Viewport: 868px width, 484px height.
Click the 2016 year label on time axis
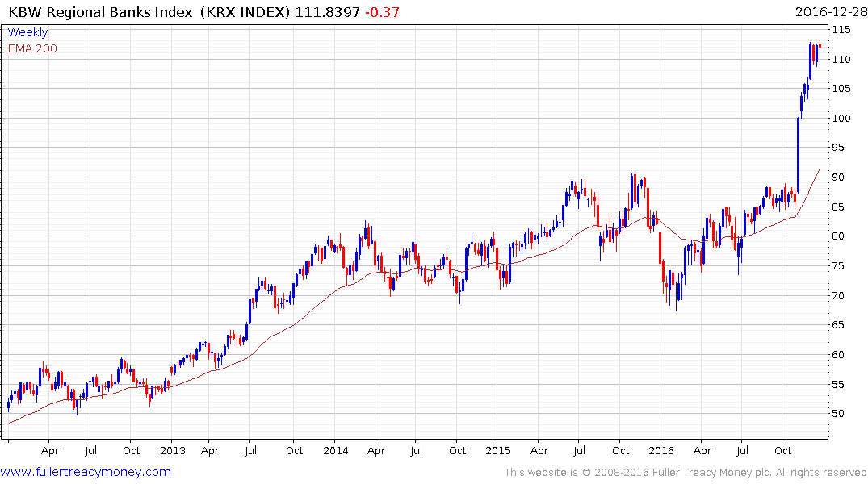click(x=661, y=450)
